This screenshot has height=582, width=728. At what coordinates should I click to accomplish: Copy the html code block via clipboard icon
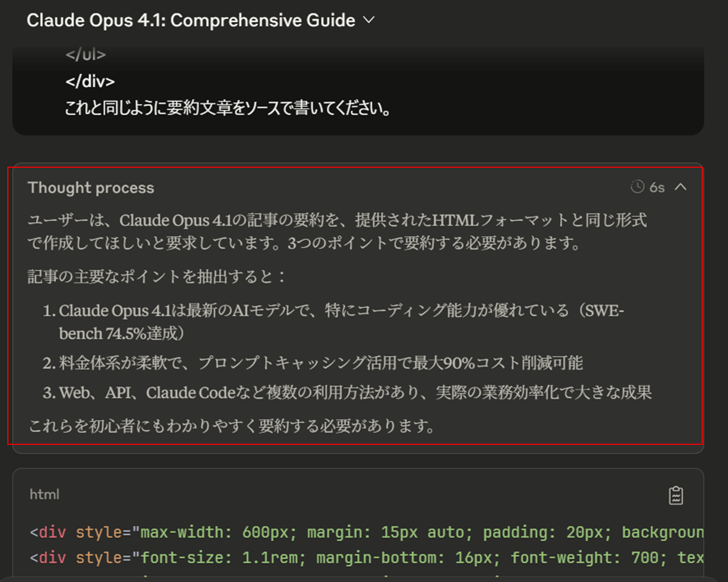tap(676, 495)
